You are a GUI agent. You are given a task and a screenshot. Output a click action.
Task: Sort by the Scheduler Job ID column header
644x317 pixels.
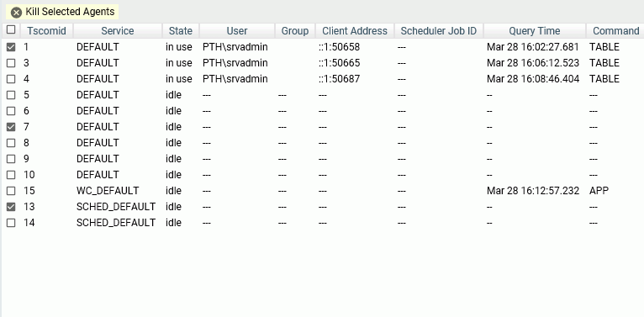pos(439,31)
